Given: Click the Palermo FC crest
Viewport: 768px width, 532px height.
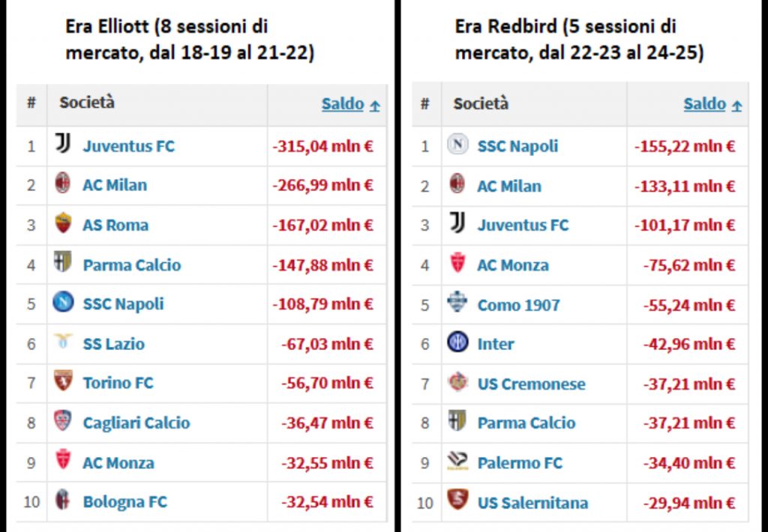Looking at the screenshot, I should [457, 462].
